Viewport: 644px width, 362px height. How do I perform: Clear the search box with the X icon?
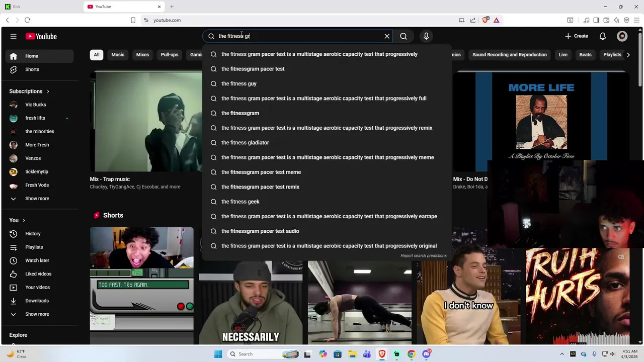(387, 36)
